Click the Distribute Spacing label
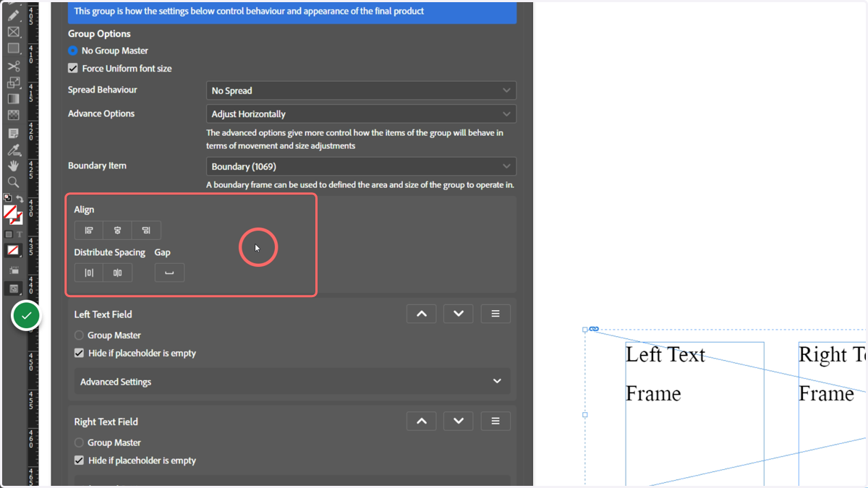Screen dimensions: 868x488 click(x=110, y=252)
